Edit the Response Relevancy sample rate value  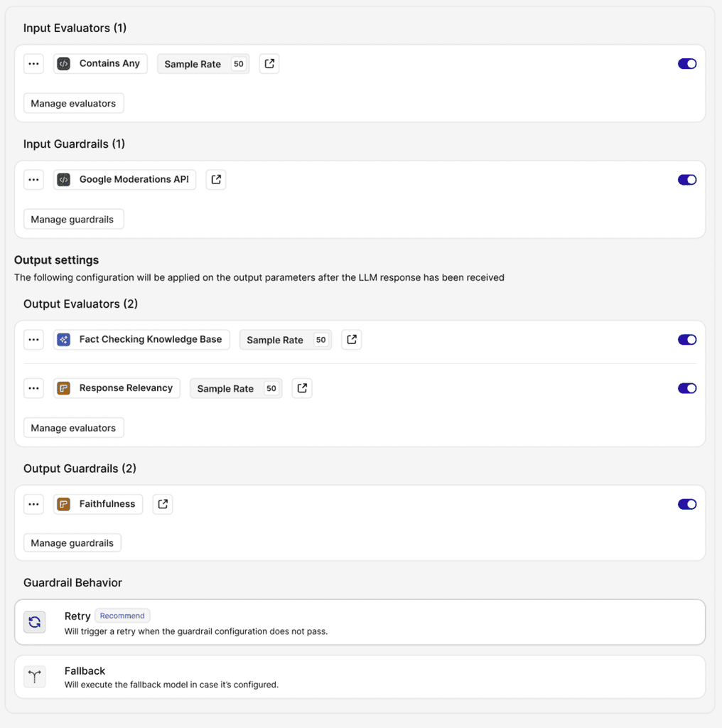click(271, 389)
